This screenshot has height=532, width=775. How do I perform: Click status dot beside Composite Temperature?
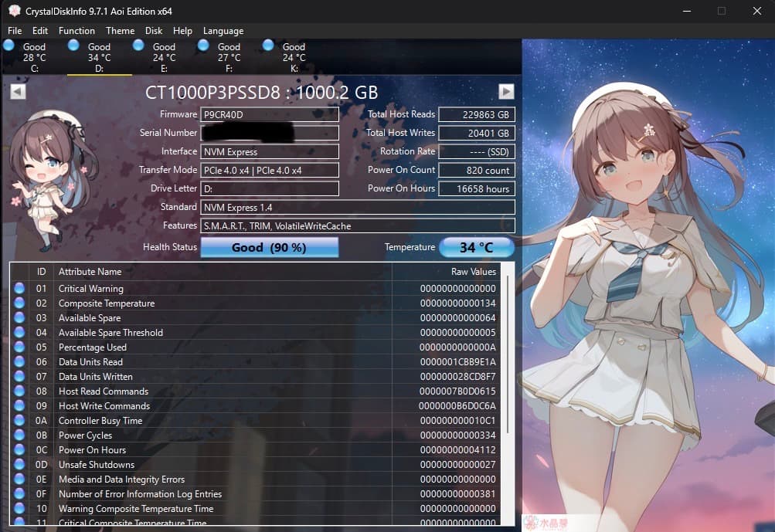[19, 303]
